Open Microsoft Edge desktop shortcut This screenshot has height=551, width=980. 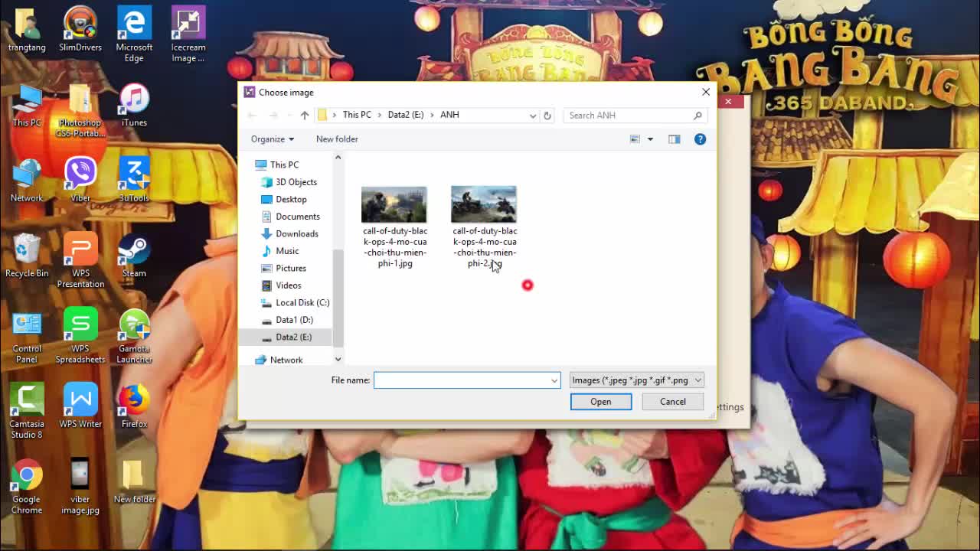coord(134,35)
